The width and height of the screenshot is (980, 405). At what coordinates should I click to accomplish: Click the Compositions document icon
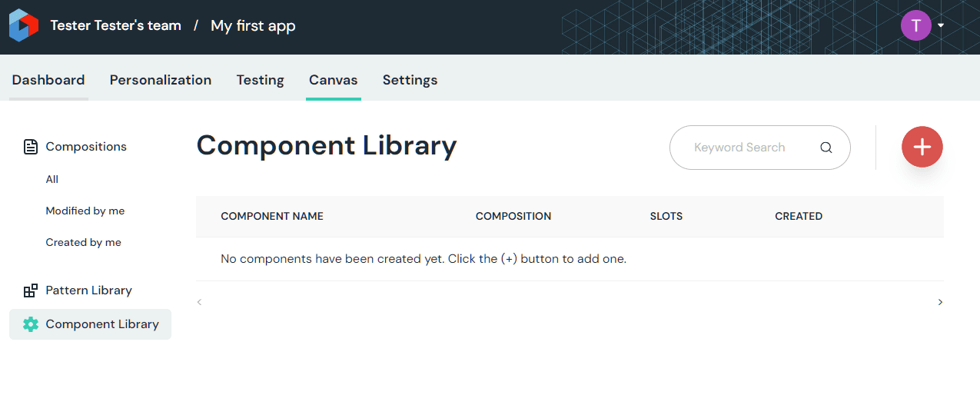tap(31, 147)
